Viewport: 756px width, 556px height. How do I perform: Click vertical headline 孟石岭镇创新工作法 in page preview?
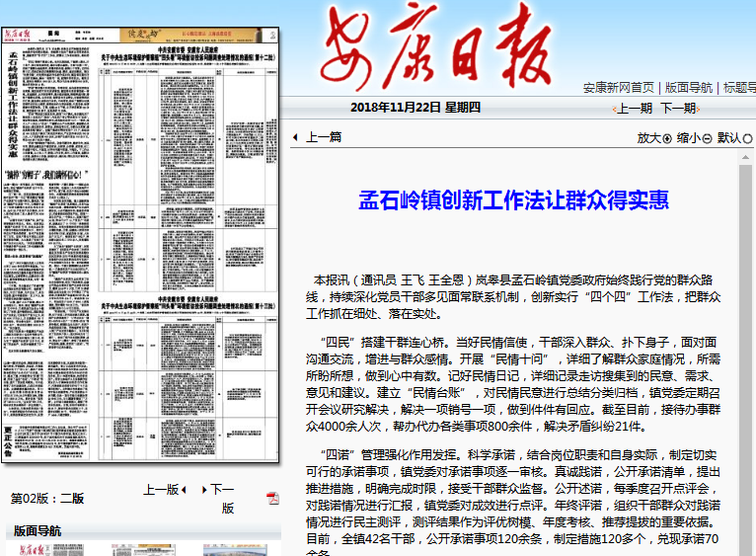click(x=13, y=104)
